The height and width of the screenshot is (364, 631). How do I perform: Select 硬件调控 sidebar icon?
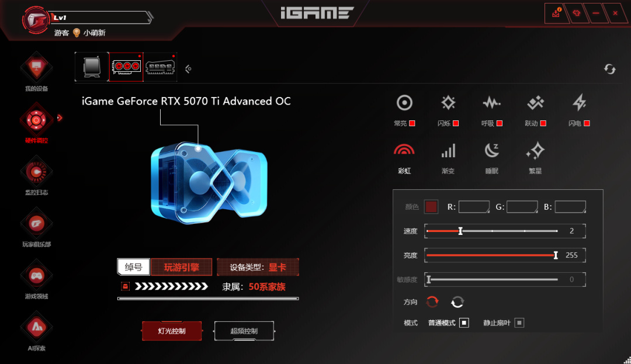pyautogui.click(x=36, y=120)
